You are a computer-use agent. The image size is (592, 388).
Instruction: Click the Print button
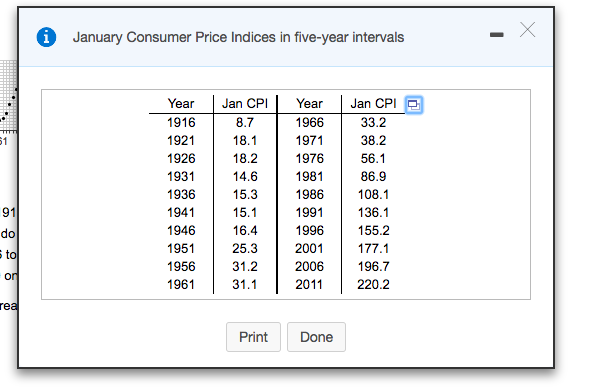click(253, 337)
